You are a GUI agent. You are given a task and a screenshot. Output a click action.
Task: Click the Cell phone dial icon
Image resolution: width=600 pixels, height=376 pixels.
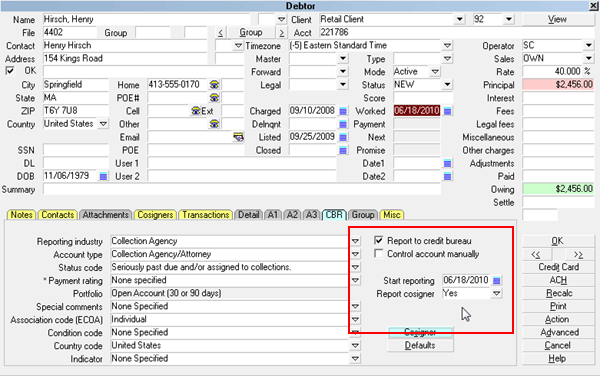tap(196, 111)
